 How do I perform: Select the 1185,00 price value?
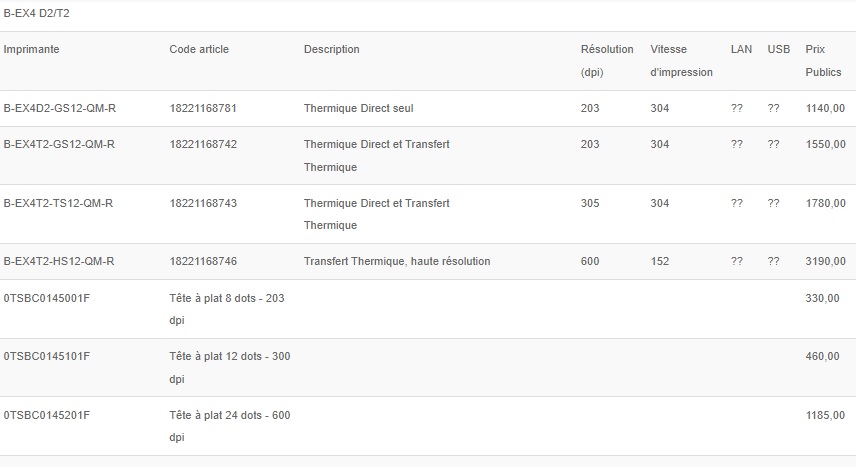point(825,415)
